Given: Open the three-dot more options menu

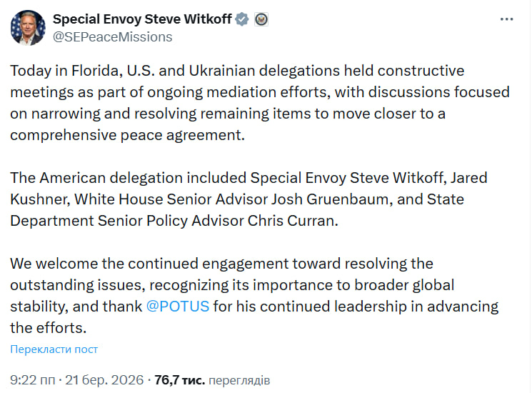Looking at the screenshot, I should [507, 20].
